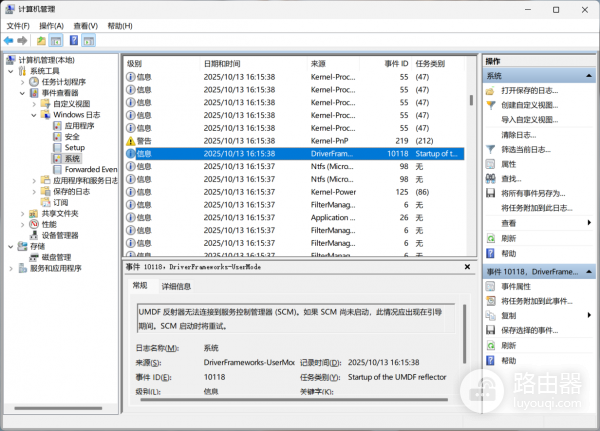Screen dimensions: 600x431
Task: Click the event list vertical scrollbar thumb
Action: pyautogui.click(x=471, y=100)
